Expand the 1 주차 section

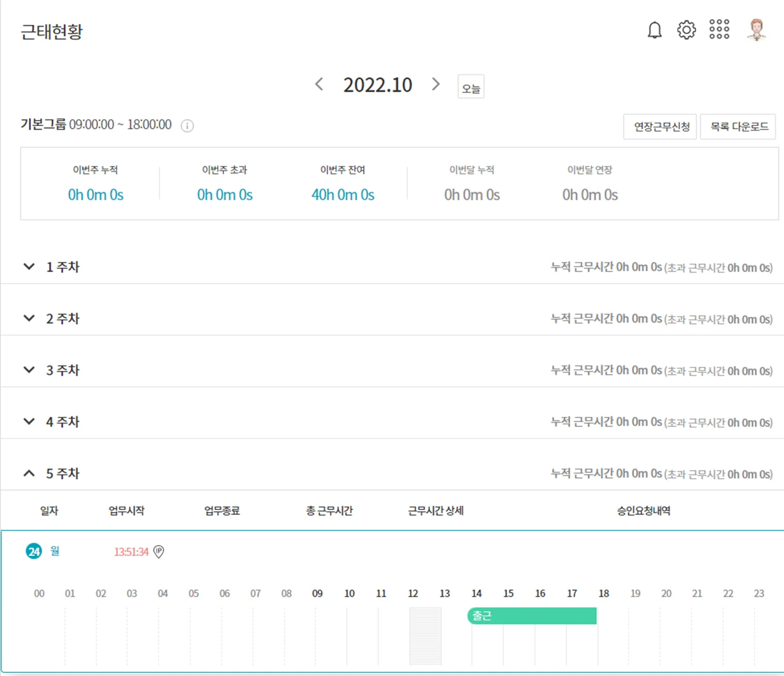tap(29, 266)
